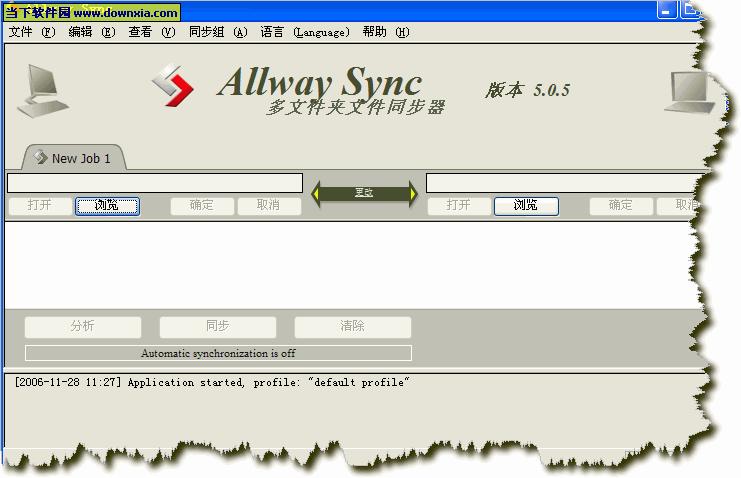Click the sync icon on New Job 1 tab
This screenshot has height=478, width=741.
[x=41, y=156]
